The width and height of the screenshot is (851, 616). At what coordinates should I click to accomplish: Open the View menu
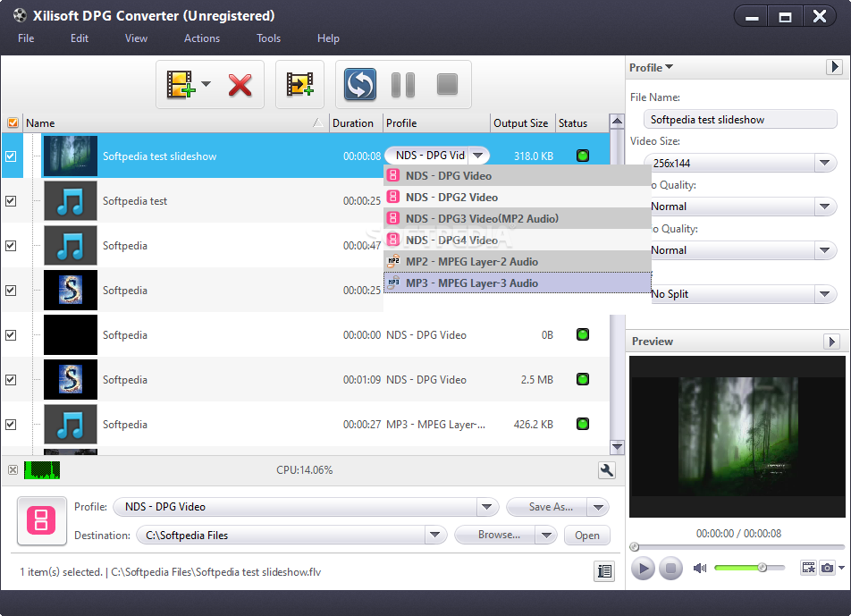point(136,38)
